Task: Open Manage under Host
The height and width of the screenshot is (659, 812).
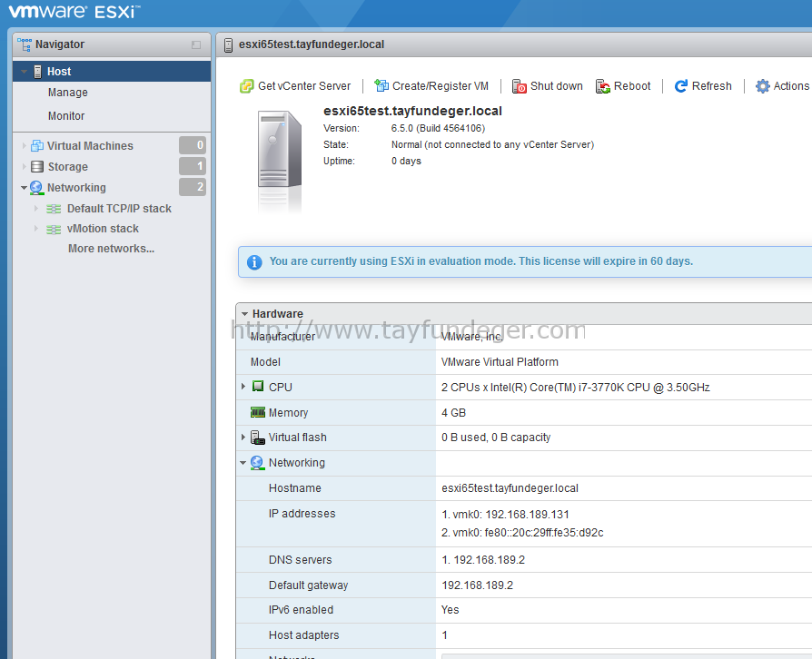Action: (68, 93)
